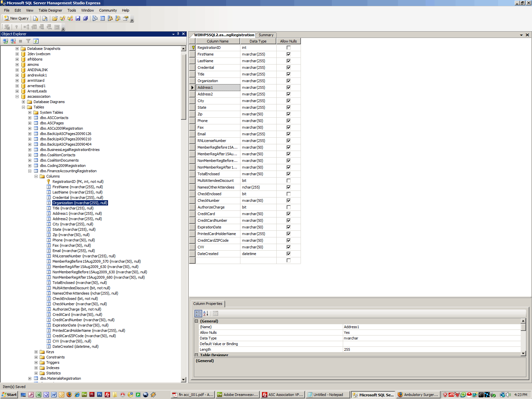Viewport: 532px width, 399px height.
Task: Toggle Allow Nulls for FirstName
Action: coord(289,54)
